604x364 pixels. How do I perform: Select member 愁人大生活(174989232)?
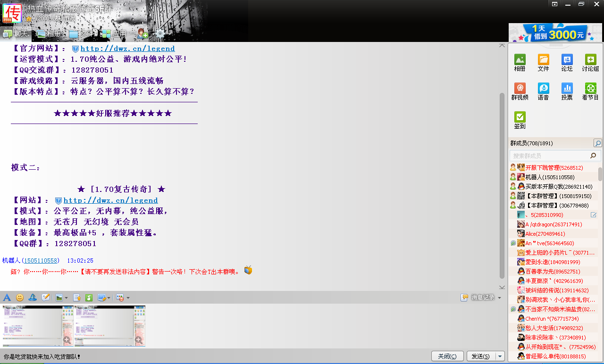[553, 328]
